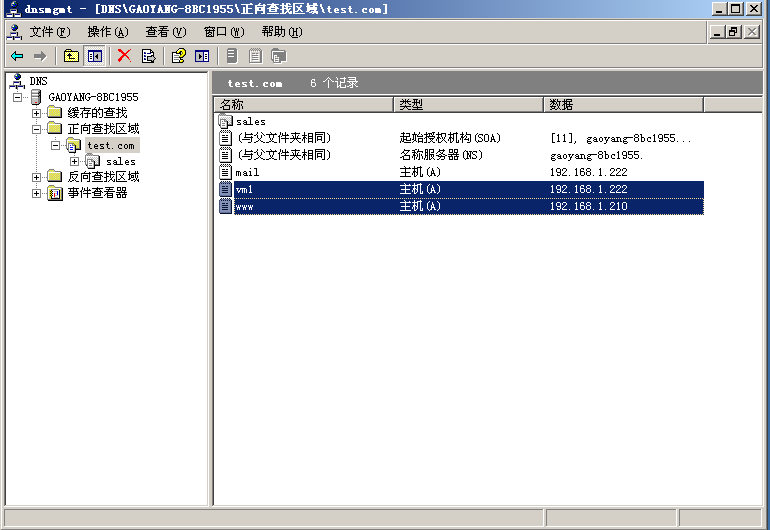Viewport: 770px width, 530px height.
Task: Open the 帮助(H) menu
Action: point(282,32)
